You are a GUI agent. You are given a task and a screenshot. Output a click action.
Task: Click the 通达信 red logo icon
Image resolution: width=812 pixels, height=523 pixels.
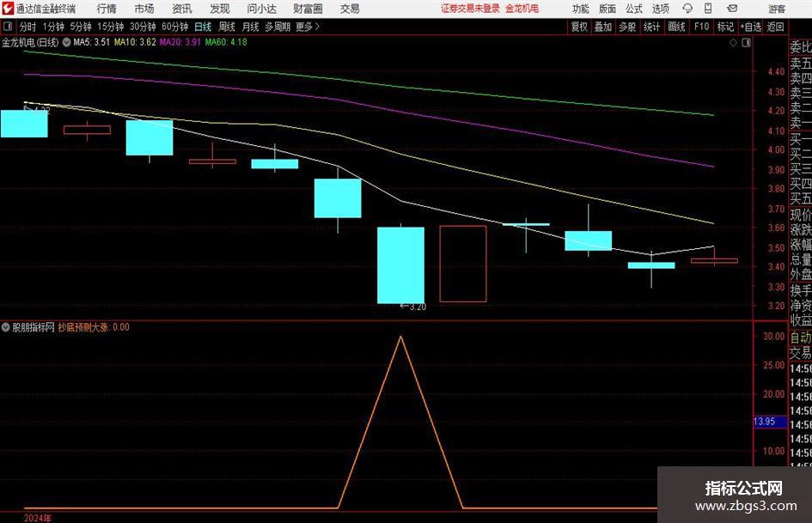pyautogui.click(x=7, y=9)
